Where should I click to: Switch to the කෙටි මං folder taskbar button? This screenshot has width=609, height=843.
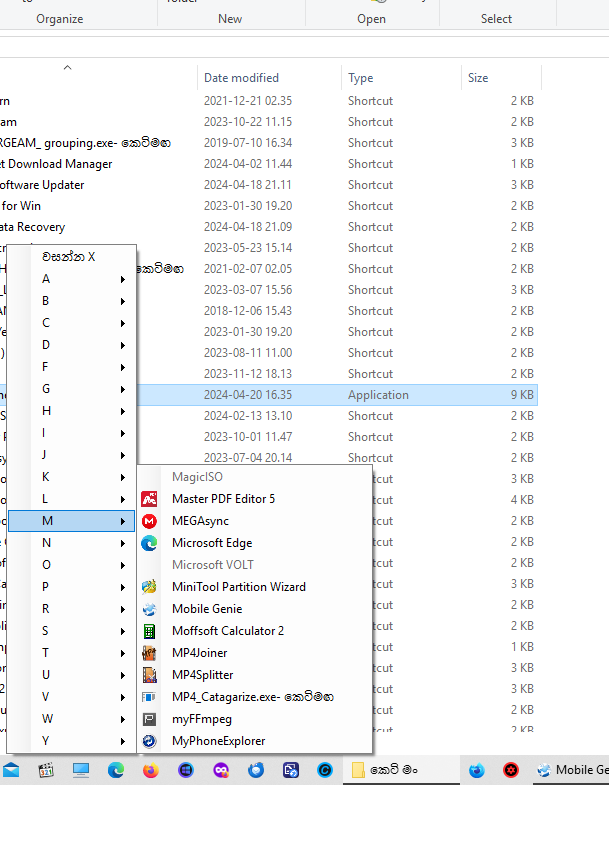[401, 770]
